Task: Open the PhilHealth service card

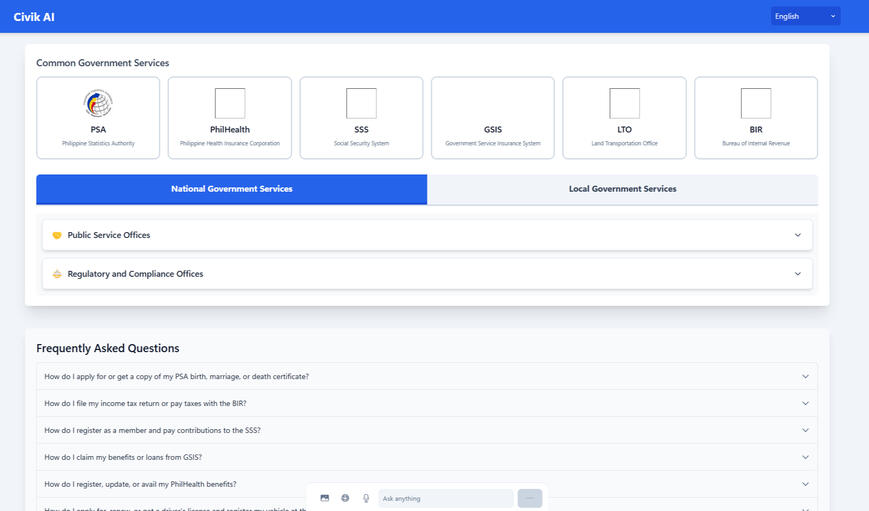Action: (x=230, y=118)
